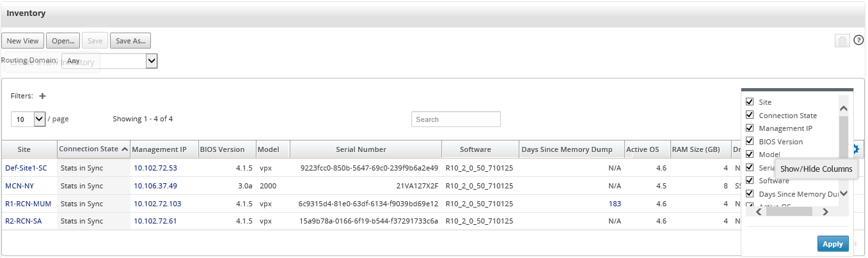The width and height of the screenshot is (868, 258).
Task: Click the horizontal scroll left arrow
Action: [758, 211]
